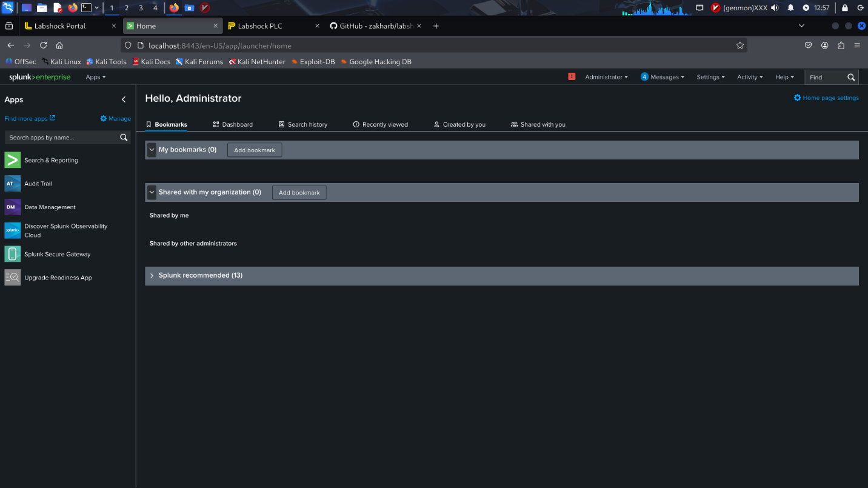The width and height of the screenshot is (868, 488).
Task: Collapse the Apps sidebar with the chevron
Action: click(x=124, y=99)
